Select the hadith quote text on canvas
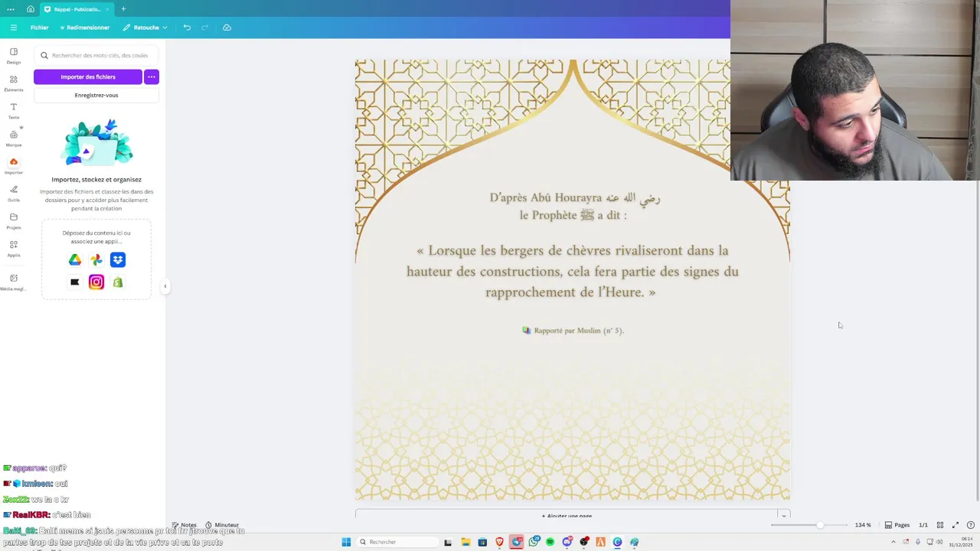Viewport: 980px width, 551px height. point(573,271)
